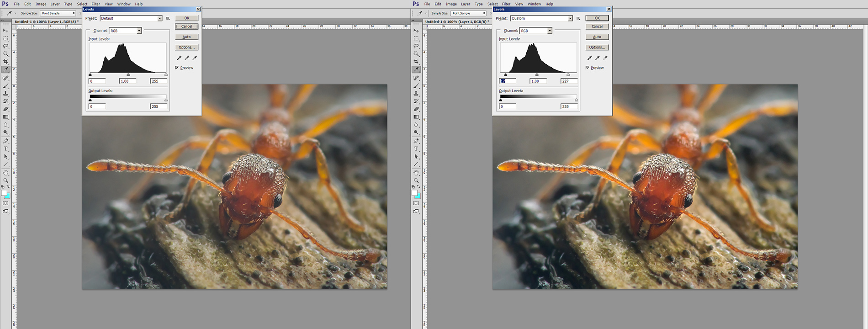The height and width of the screenshot is (329, 868).
Task: Open the Image menu in the right window
Action: (451, 4)
